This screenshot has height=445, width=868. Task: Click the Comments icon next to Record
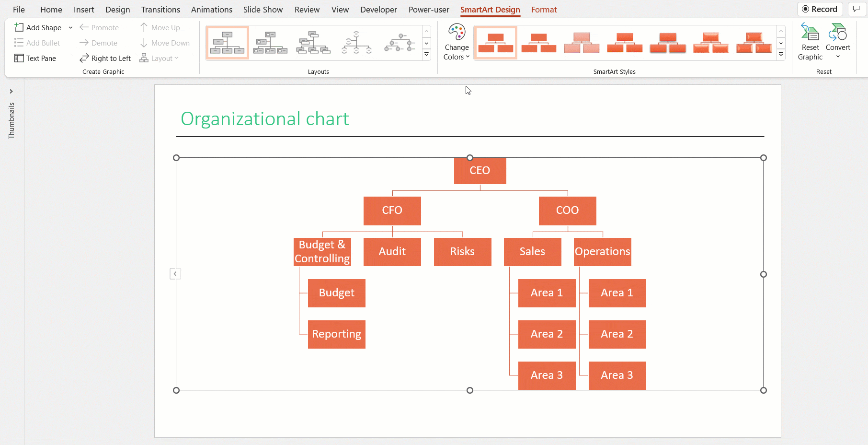click(x=857, y=9)
